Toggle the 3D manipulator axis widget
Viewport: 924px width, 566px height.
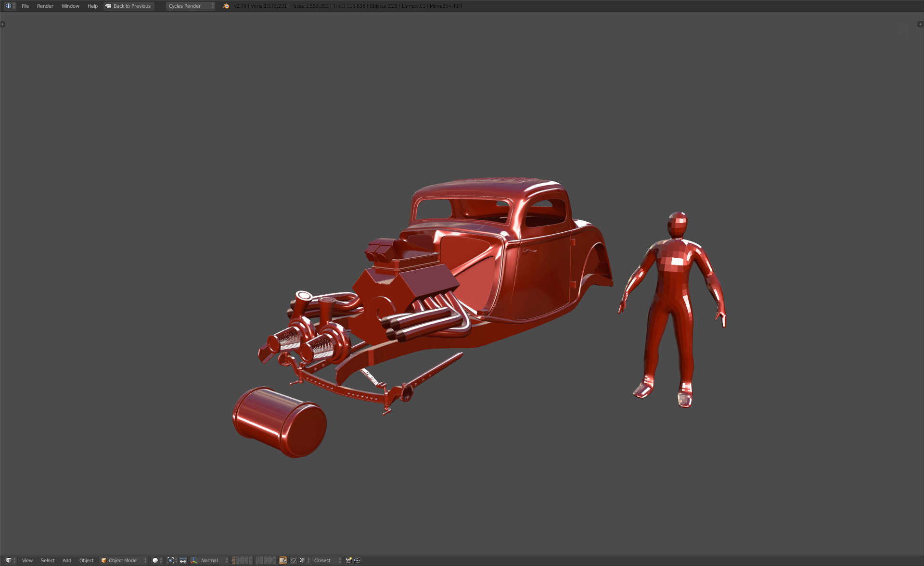click(194, 560)
